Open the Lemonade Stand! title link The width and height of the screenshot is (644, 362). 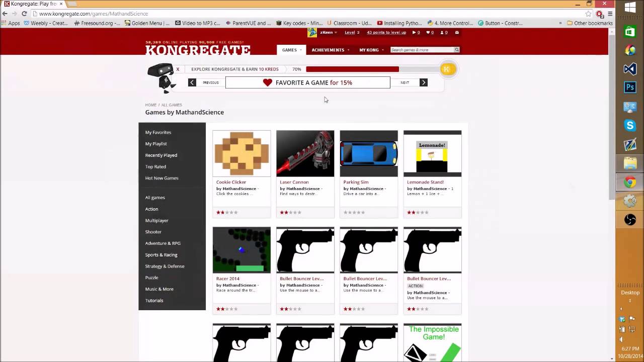coord(425,182)
